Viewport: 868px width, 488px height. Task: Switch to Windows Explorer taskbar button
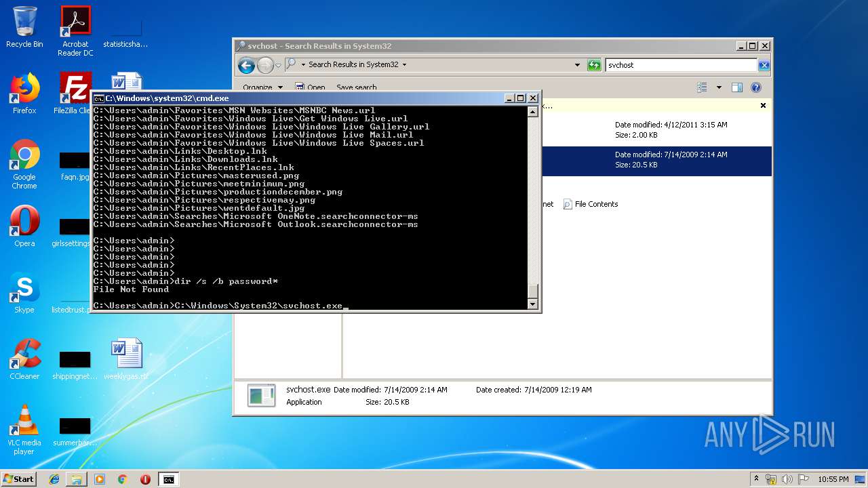click(77, 479)
